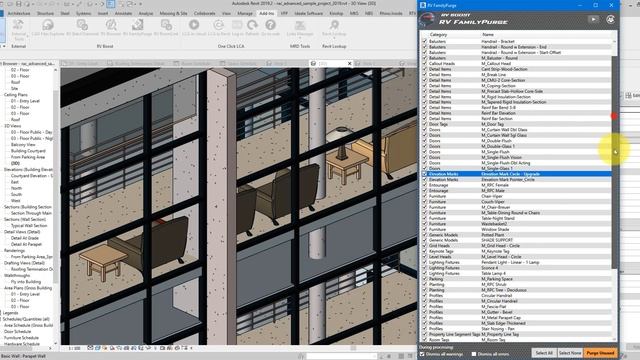
Task: Click the view scale 1:100 in view control bar
Action: [74, 348]
